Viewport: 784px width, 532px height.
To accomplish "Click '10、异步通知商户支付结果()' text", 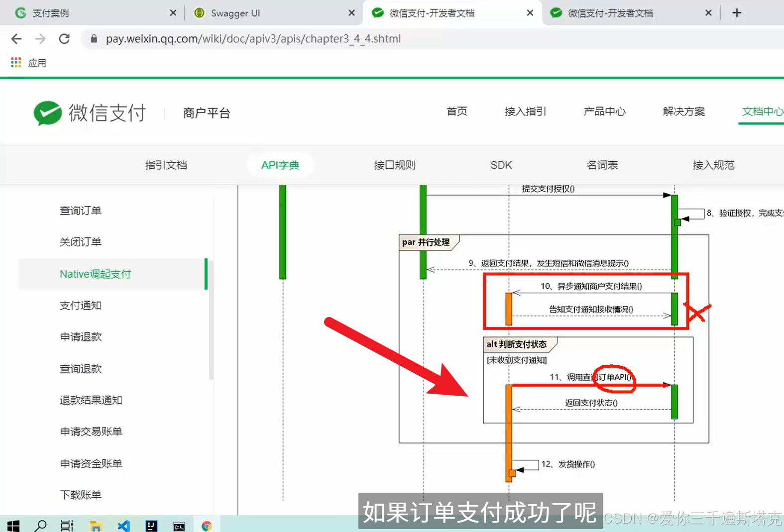I will click(x=591, y=286).
